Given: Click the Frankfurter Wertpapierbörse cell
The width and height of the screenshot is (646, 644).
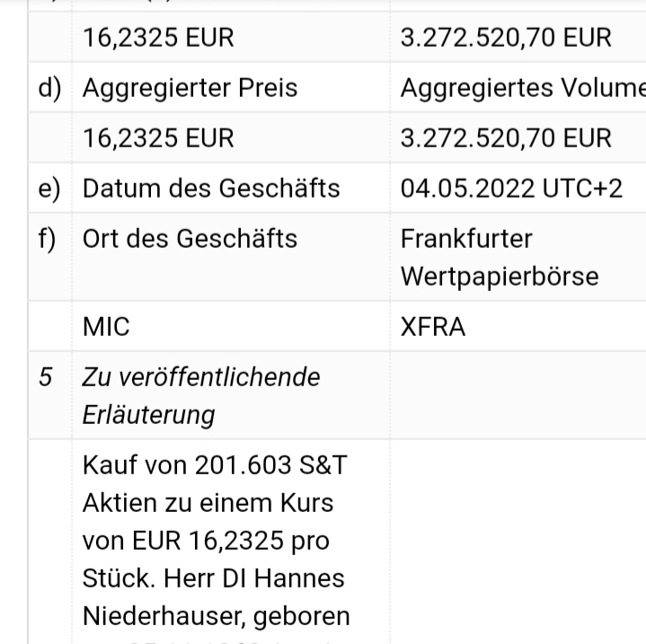Looking at the screenshot, I should [x=499, y=257].
